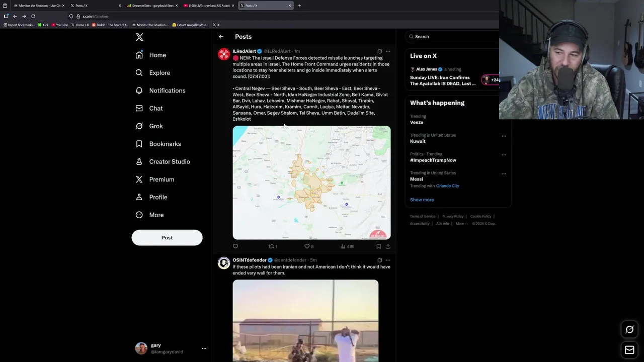
Task: Click browser back arrow button
Action: coord(15,16)
